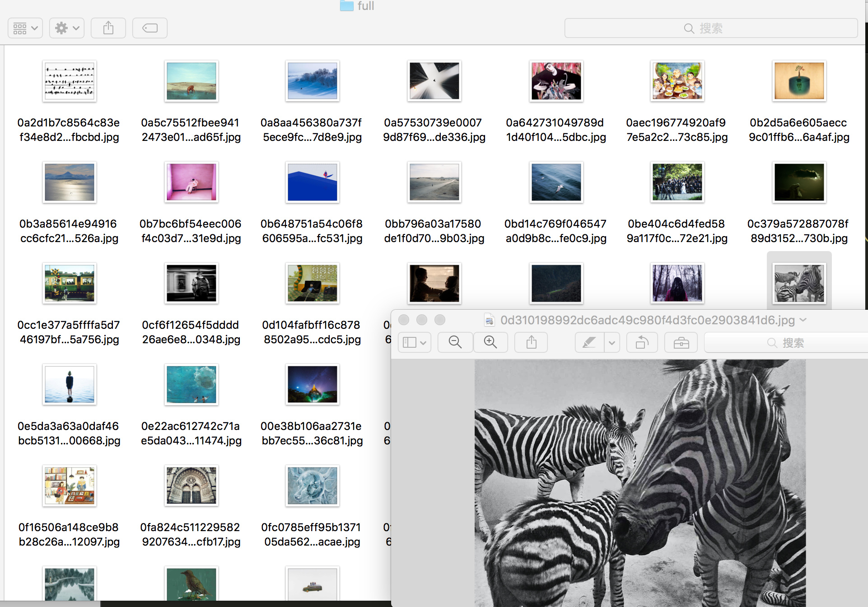868x607 pixels.
Task: Expand the highlight color dropdown arrow in Preview
Action: click(x=612, y=342)
